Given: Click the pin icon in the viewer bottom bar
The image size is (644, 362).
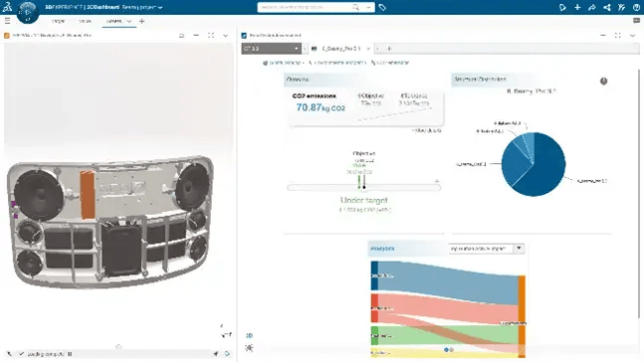Looking at the screenshot, I should 216,353.
